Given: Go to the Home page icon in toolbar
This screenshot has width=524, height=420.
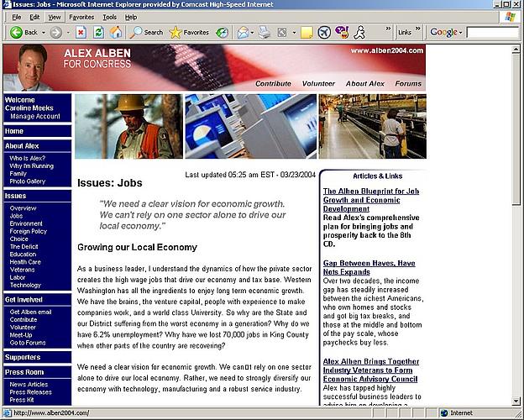Looking at the screenshot, I should pyautogui.click(x=116, y=32).
